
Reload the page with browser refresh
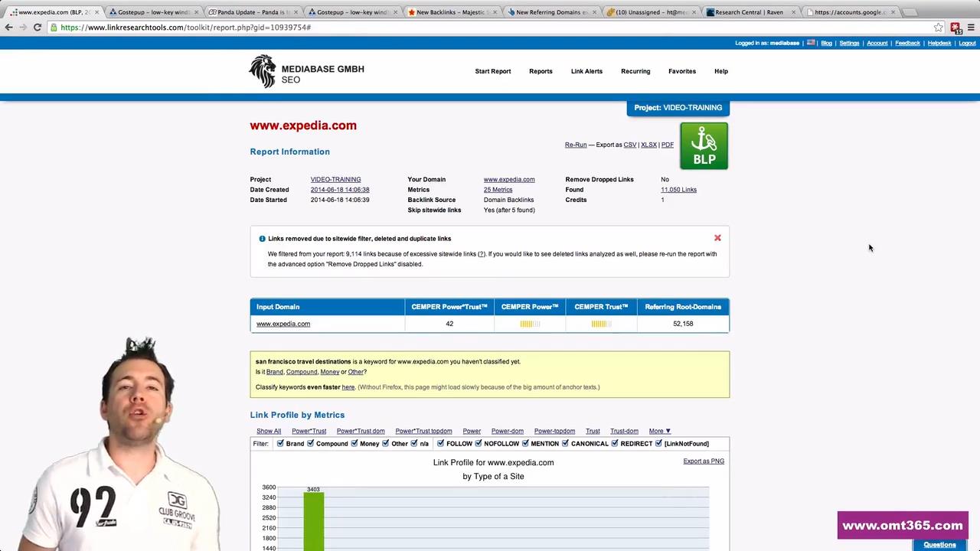(37, 28)
